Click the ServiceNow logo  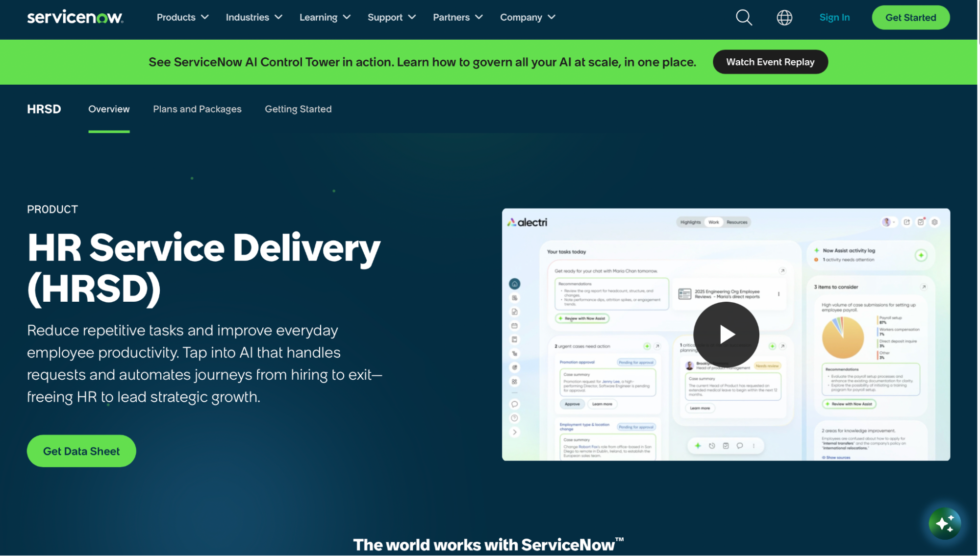click(75, 18)
